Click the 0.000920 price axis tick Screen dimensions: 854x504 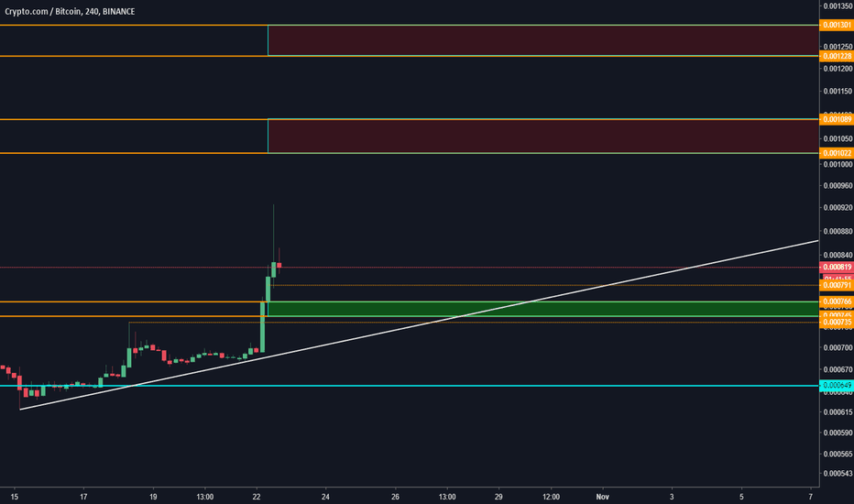[838, 208]
